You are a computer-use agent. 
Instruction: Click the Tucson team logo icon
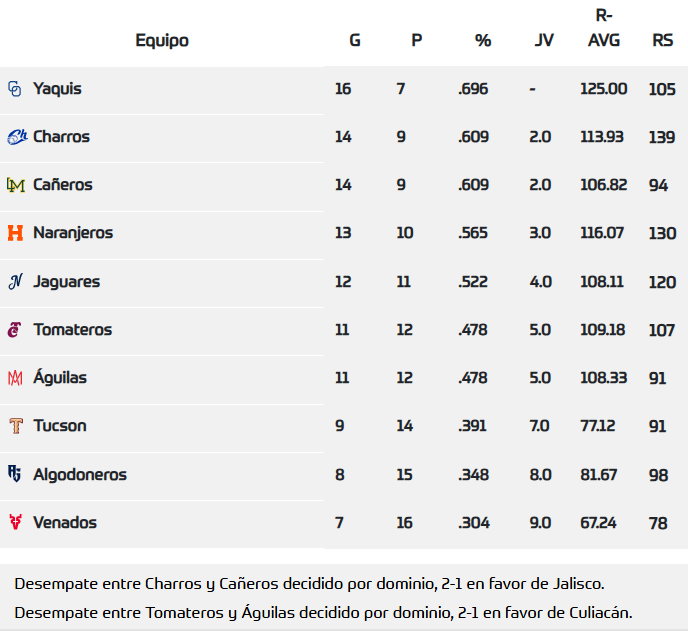15,426
